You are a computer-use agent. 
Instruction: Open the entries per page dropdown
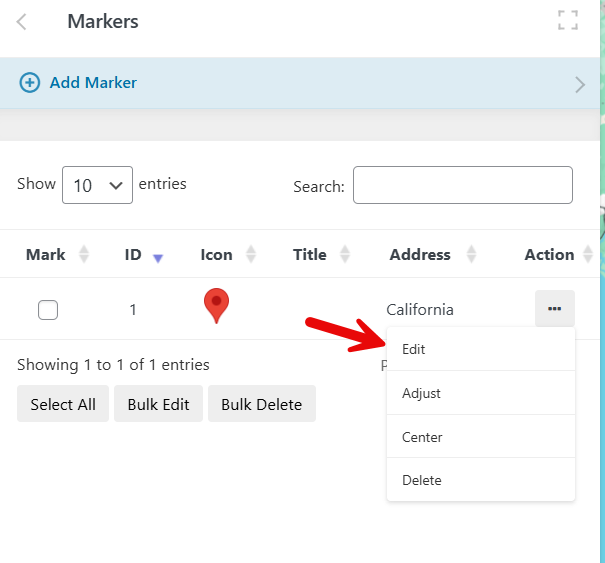[97, 185]
